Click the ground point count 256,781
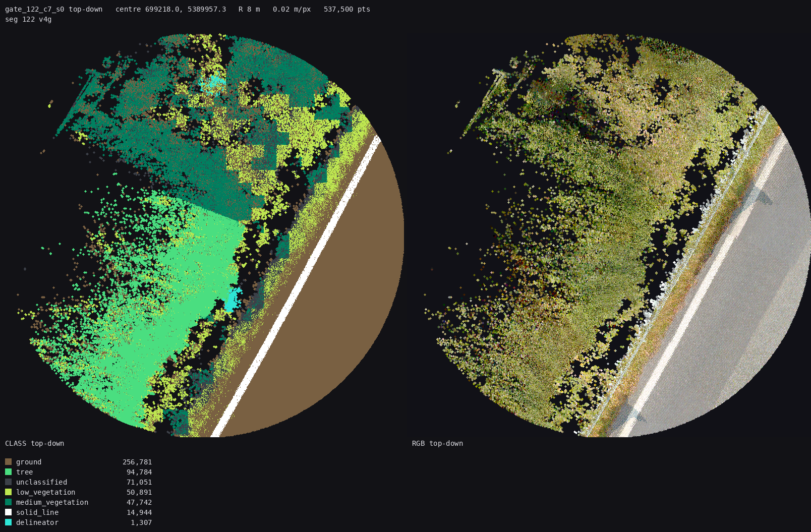 [x=137, y=462]
